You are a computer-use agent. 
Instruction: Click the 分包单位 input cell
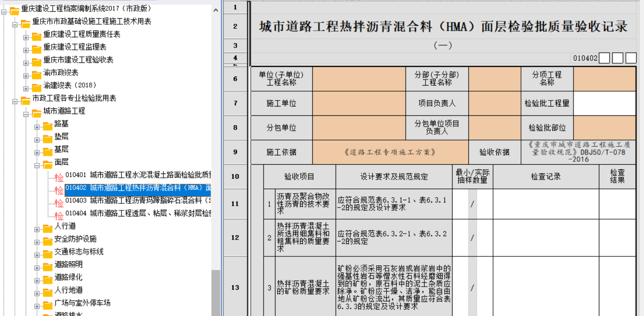click(359, 128)
